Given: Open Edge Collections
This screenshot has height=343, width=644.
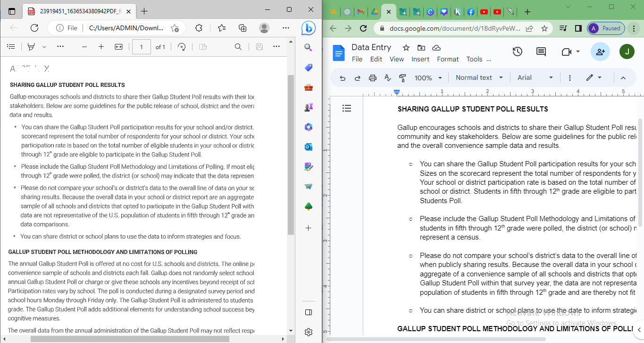Looking at the screenshot, I should pyautogui.click(x=243, y=28).
